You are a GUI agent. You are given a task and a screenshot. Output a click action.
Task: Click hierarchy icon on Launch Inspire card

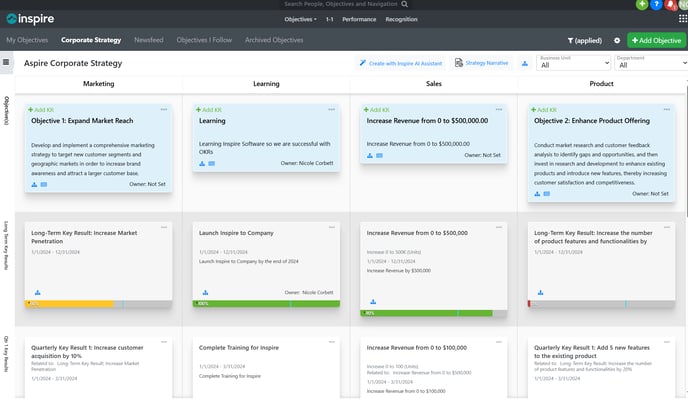[205, 292]
